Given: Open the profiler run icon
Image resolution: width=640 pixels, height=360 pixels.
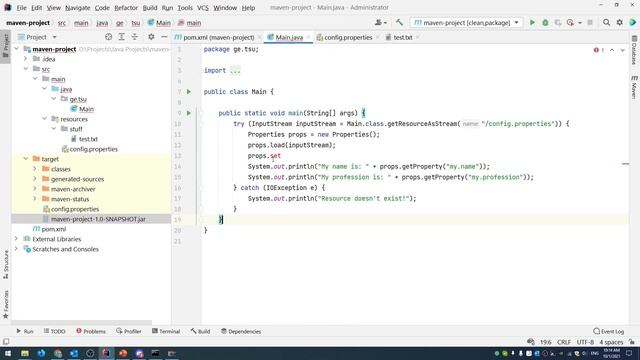Looking at the screenshot, I should 571,23.
